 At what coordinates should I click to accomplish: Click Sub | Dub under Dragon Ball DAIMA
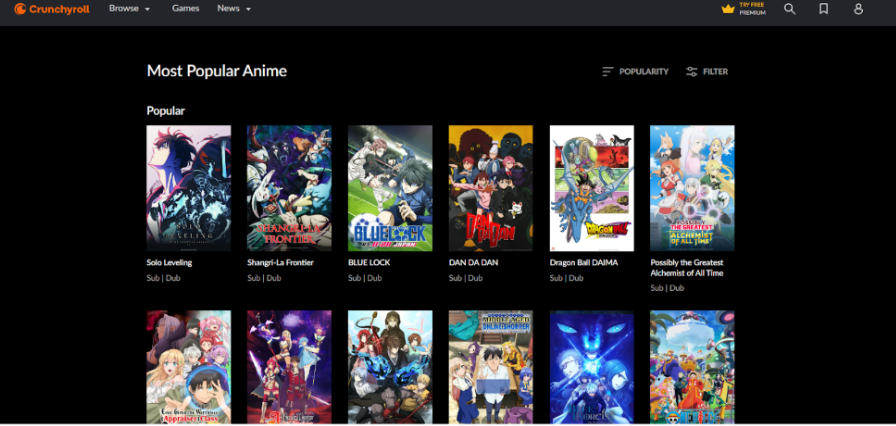[x=566, y=278]
